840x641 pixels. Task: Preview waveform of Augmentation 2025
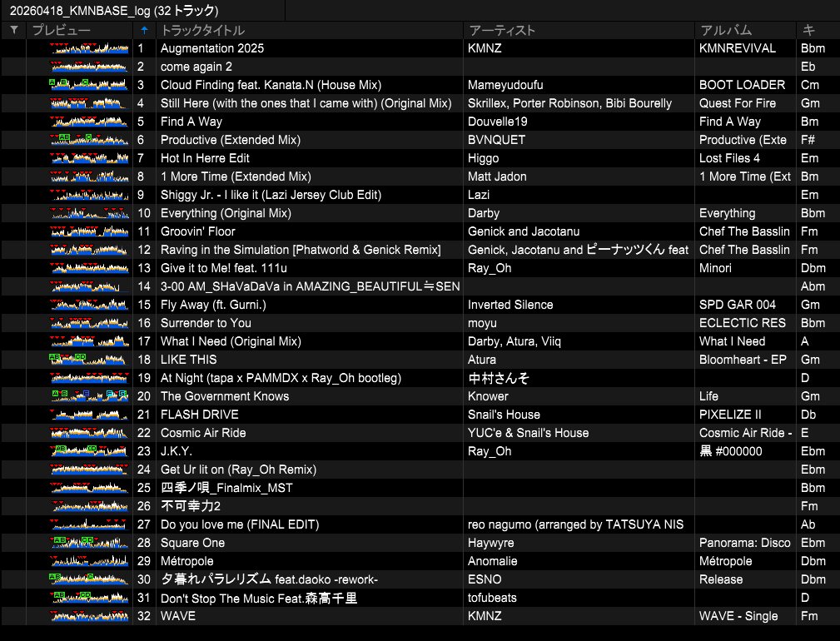89,48
